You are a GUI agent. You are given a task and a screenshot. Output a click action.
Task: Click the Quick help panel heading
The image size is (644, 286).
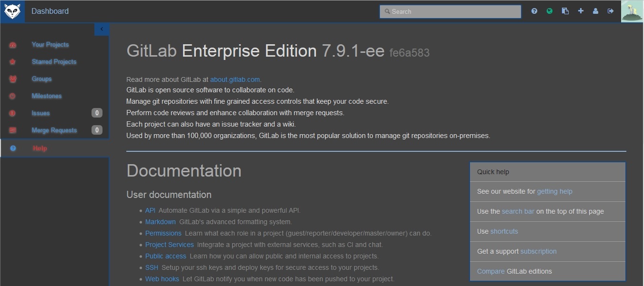click(548, 172)
